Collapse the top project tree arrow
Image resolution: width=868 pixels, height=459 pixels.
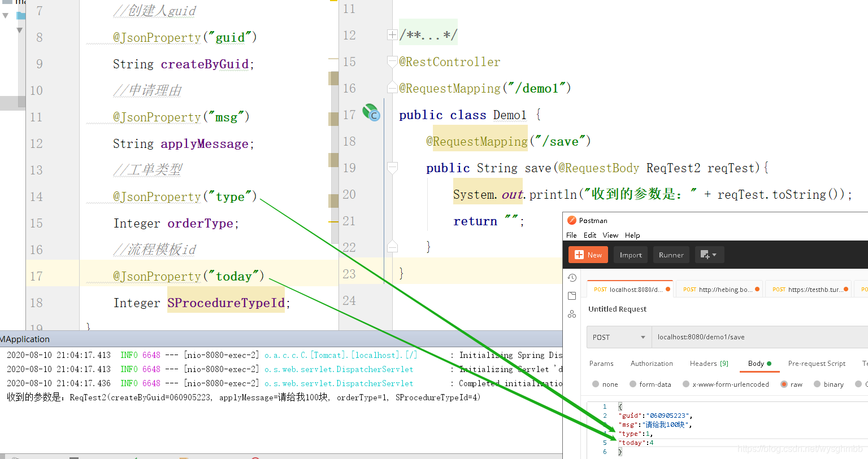6,15
